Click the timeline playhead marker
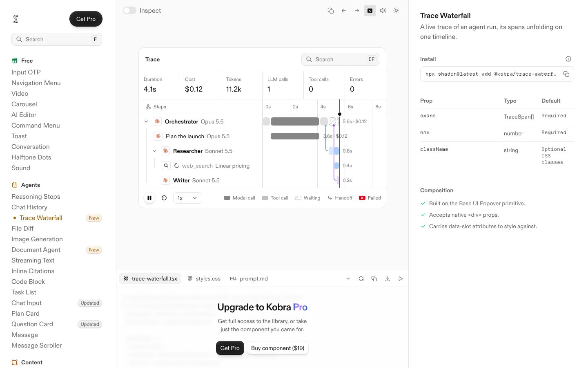588x368 pixels. tap(340, 114)
